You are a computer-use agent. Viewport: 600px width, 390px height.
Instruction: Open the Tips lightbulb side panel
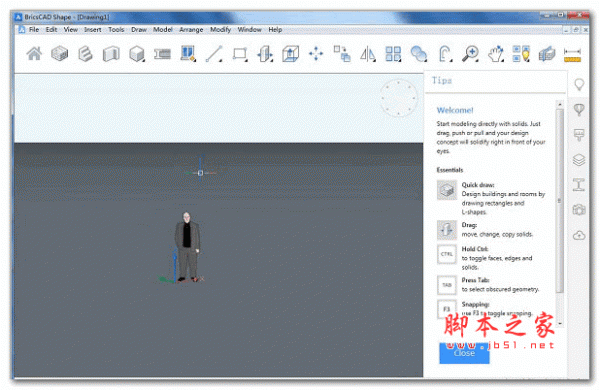[x=579, y=85]
